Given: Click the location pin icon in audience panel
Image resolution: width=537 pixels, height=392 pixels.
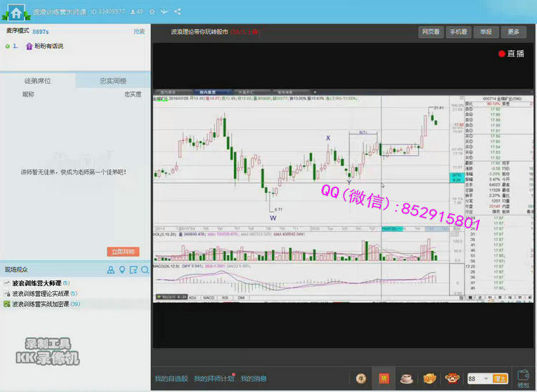Looking at the screenshot, I should click(122, 270).
